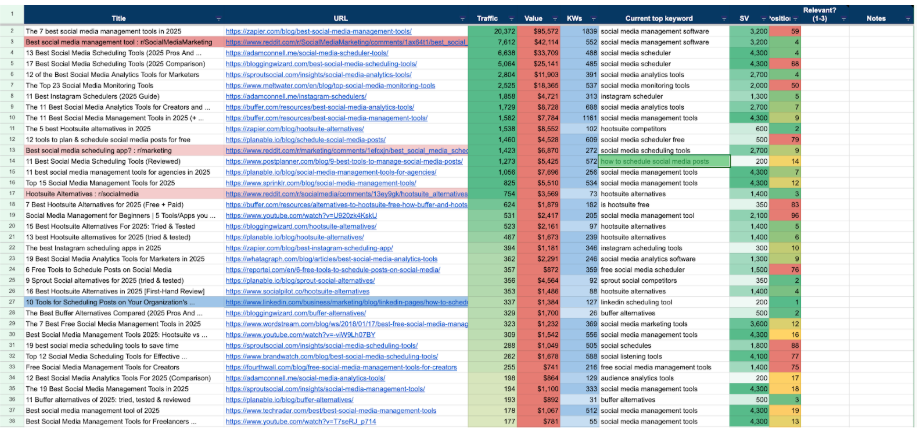Open the fourthwall.com free tools link
This screenshot has width=917, height=432.
click(x=340, y=368)
